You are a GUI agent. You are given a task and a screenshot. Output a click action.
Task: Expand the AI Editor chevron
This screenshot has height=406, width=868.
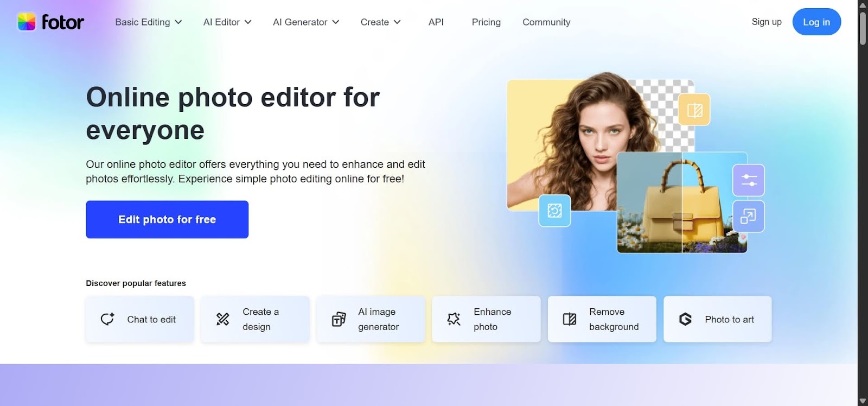[x=248, y=22]
